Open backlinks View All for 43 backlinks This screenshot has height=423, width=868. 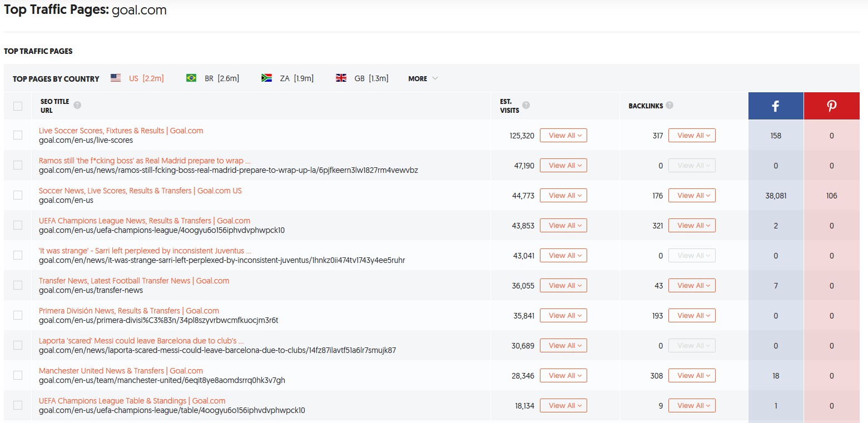(692, 286)
